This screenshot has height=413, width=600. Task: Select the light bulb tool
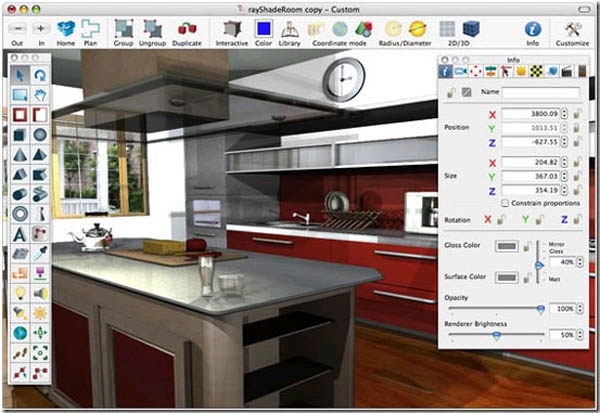point(20,292)
